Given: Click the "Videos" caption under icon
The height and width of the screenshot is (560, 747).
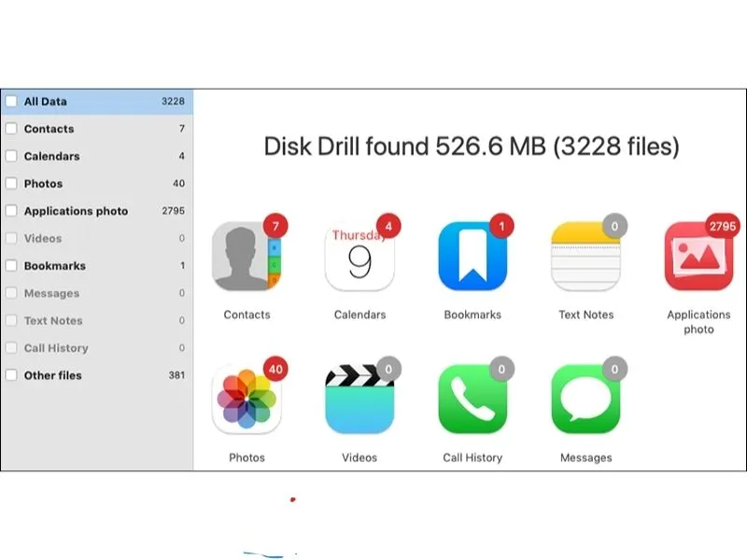Looking at the screenshot, I should point(359,457).
